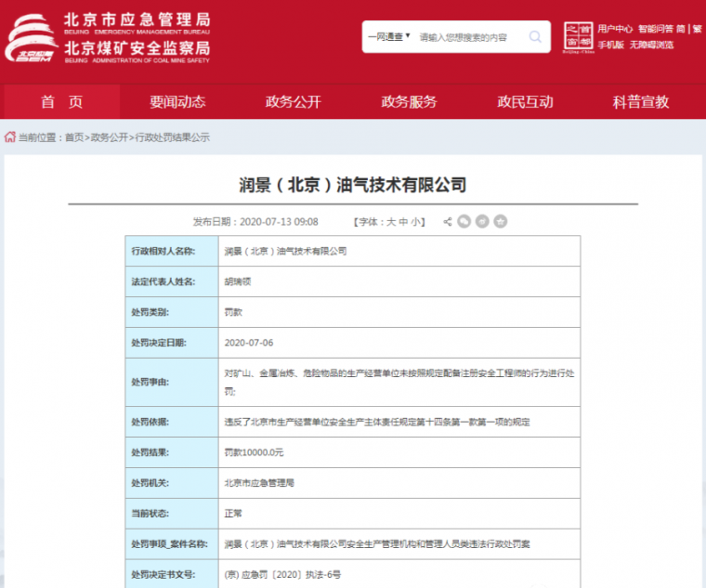Expand the 一网通查 search scope dropdown
The image size is (706, 588).
coord(388,37)
